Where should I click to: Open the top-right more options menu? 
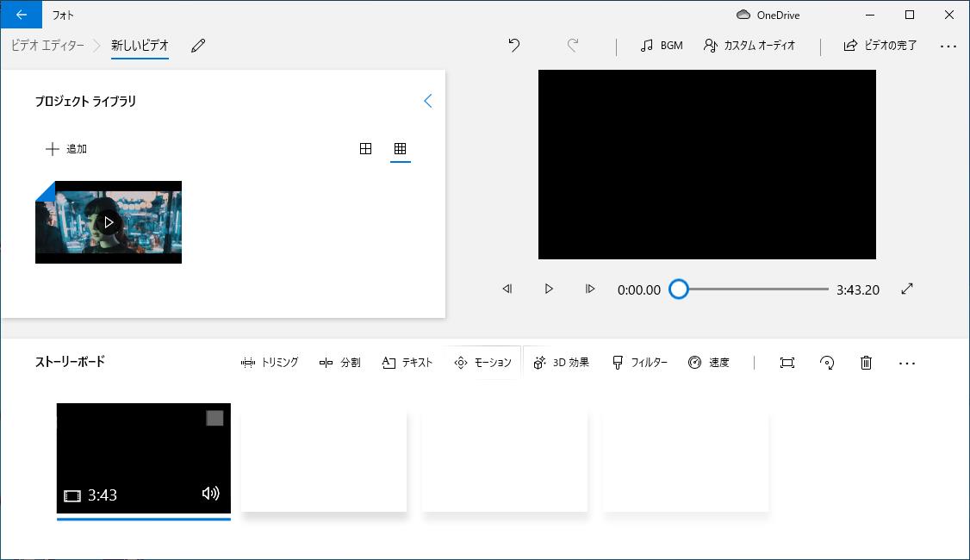tap(948, 46)
